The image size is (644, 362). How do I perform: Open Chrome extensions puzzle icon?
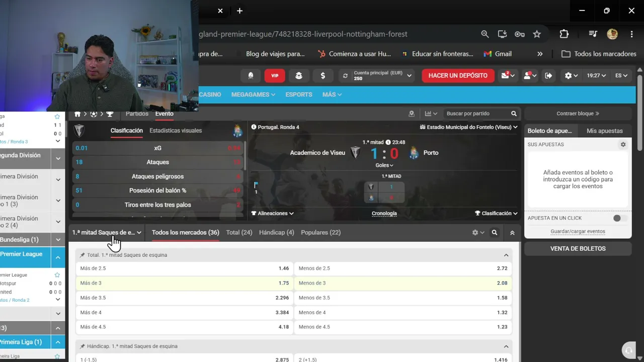click(x=564, y=34)
